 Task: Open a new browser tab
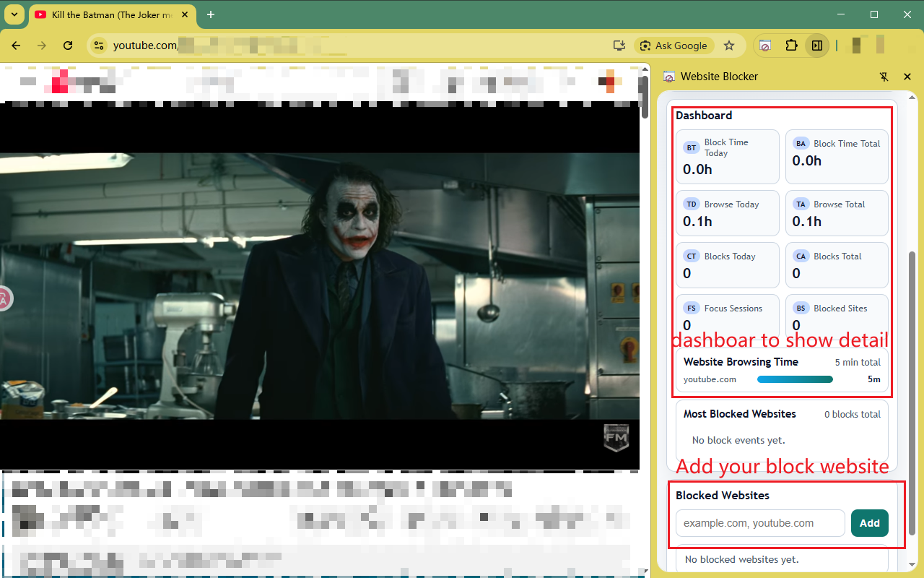click(211, 14)
